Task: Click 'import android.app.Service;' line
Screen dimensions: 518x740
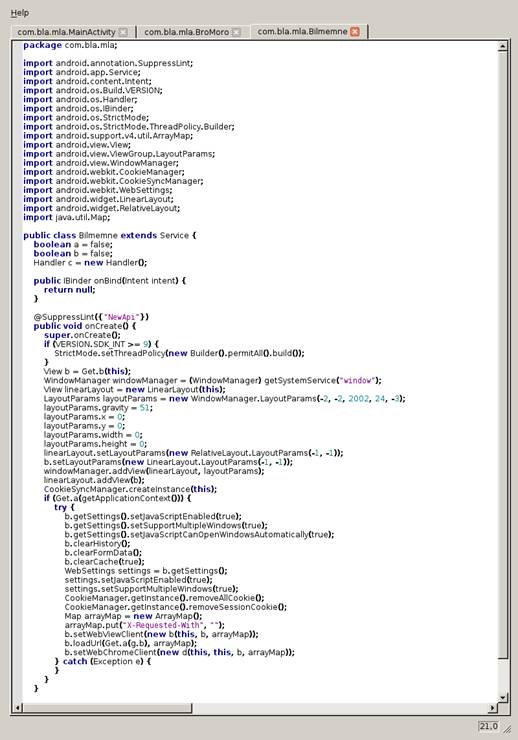Action: pyautogui.click(x=82, y=72)
